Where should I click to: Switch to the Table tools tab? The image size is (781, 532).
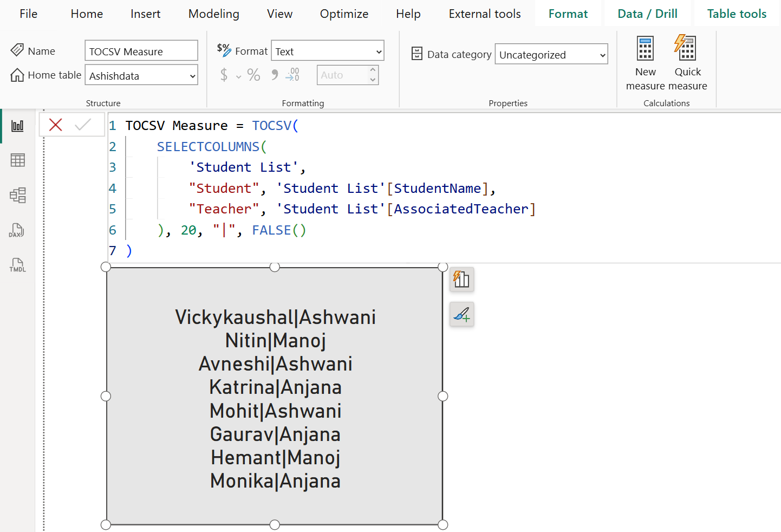click(736, 14)
